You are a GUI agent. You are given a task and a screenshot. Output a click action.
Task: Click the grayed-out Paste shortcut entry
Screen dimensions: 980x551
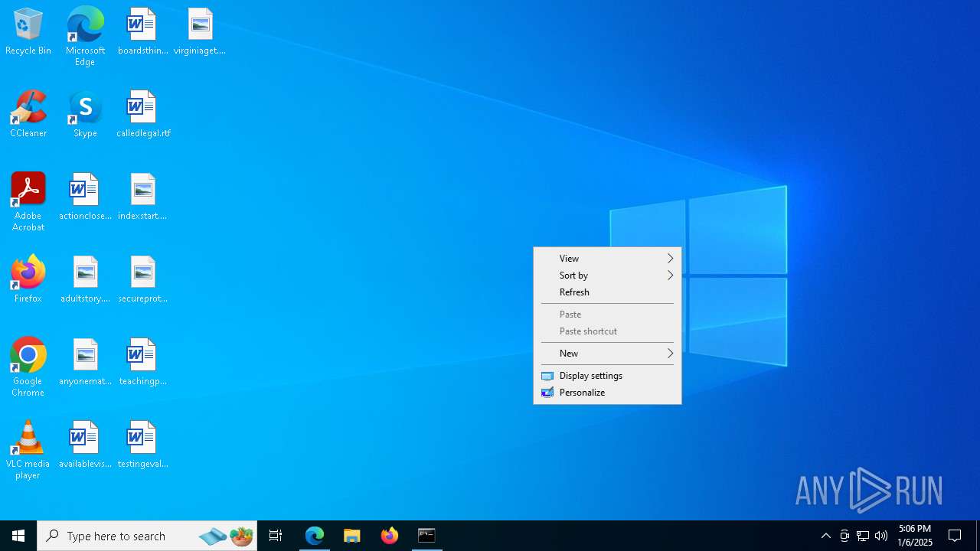607,331
